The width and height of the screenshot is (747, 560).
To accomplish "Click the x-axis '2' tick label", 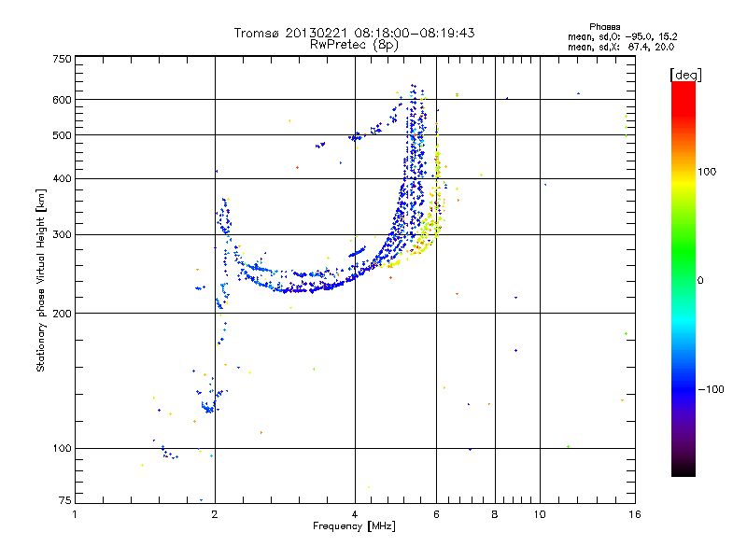I will 215,514.
